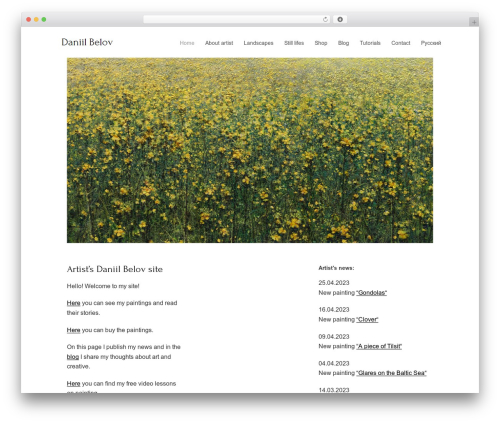The image size is (500, 423).
Task: Open About artist page
Action: pos(219,43)
